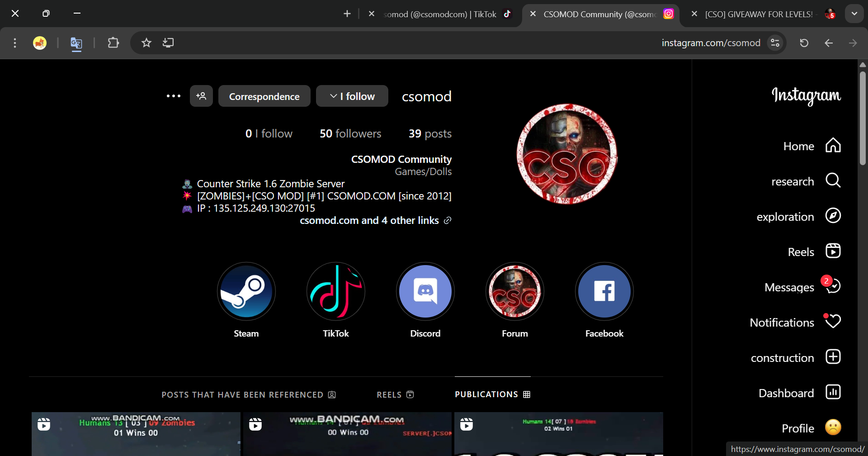Open the Facebook story highlight
Image resolution: width=868 pixels, height=456 pixels.
(x=604, y=292)
